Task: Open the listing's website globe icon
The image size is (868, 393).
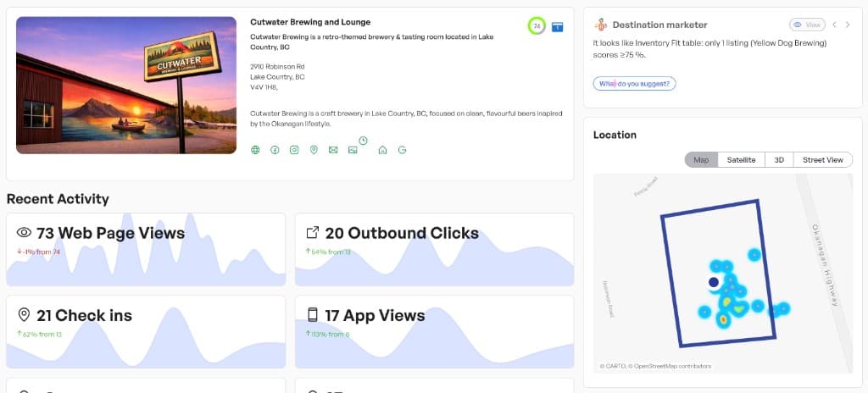Action: coord(255,150)
